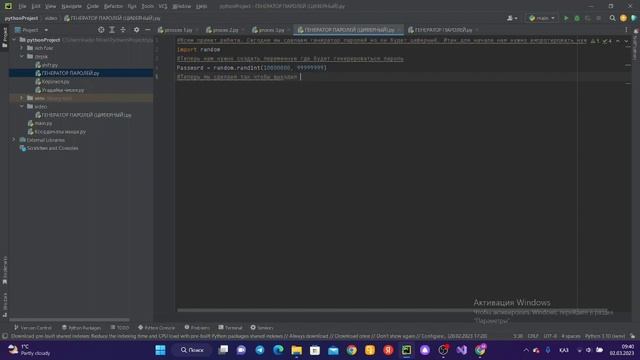Click the orange IDE updates icon
The width and height of the screenshot is (640, 360).
coord(623,18)
